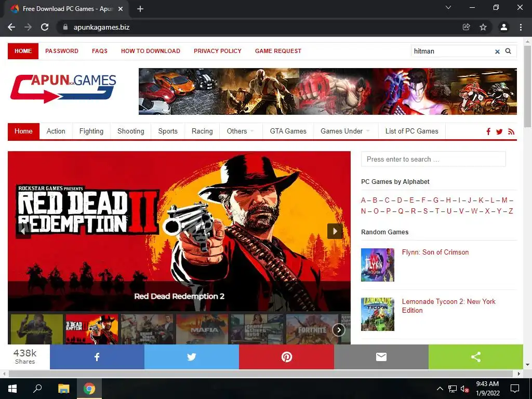Click the browser forward arrow
This screenshot has height=399, width=532.
28,27
